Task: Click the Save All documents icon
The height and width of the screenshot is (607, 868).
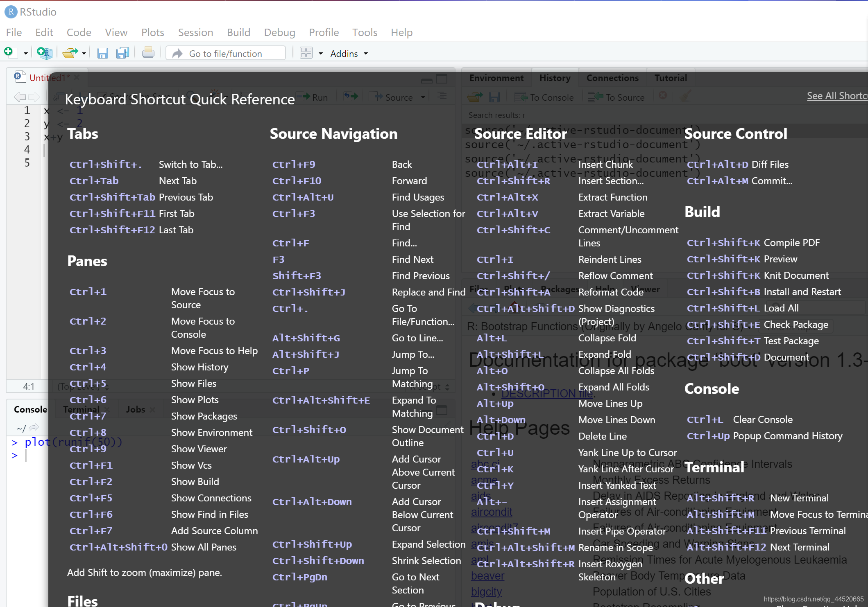Action: point(122,53)
